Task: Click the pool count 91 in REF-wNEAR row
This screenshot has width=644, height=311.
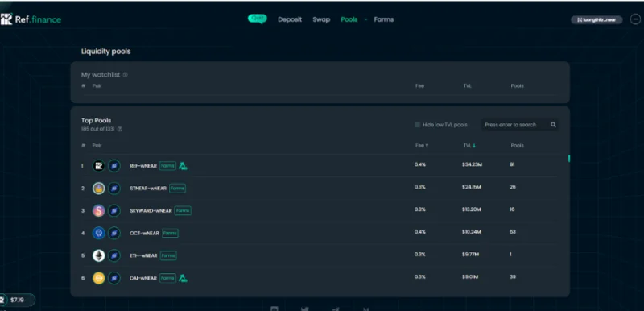Action: (512, 164)
